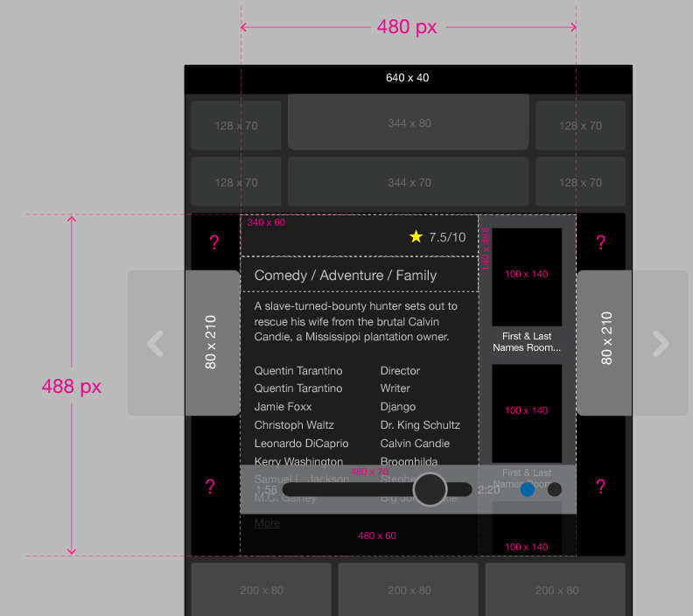Image resolution: width=693 pixels, height=616 pixels.
Task: Click the 344 x 80 placeholder block
Action: pos(408,122)
